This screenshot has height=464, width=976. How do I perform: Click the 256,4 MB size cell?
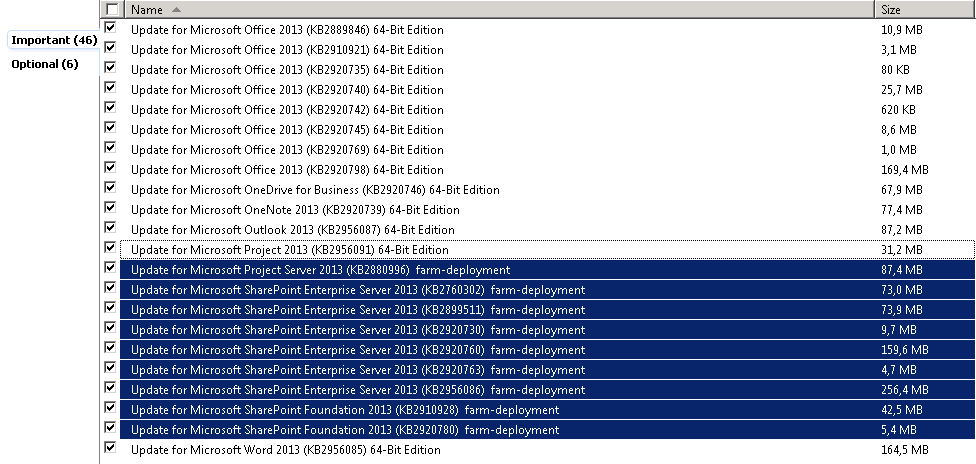904,390
